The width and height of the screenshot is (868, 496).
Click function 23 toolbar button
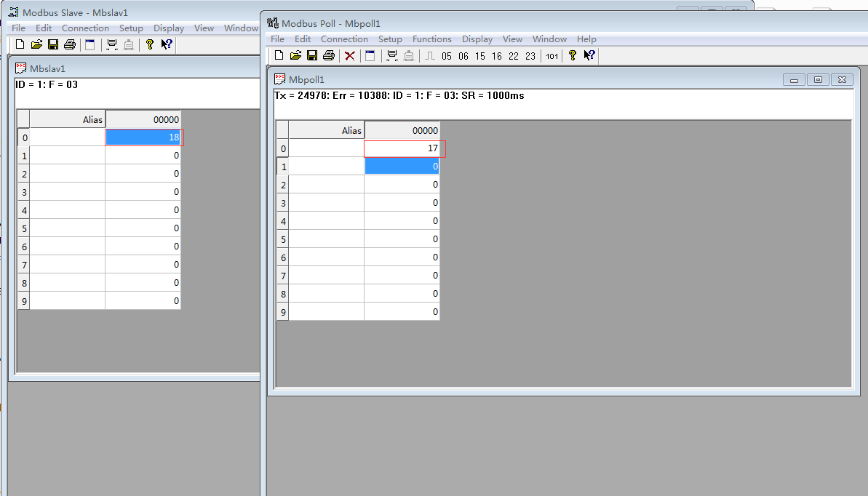click(x=530, y=56)
